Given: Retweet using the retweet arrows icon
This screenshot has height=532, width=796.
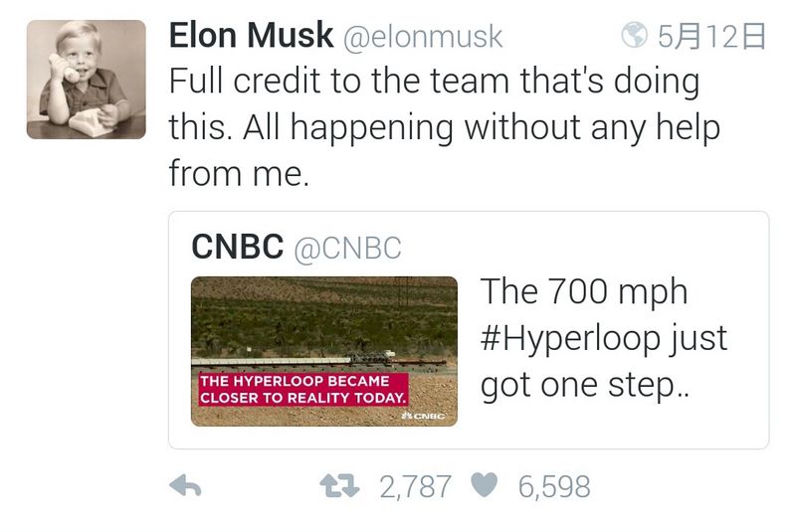Looking at the screenshot, I should point(339,486).
